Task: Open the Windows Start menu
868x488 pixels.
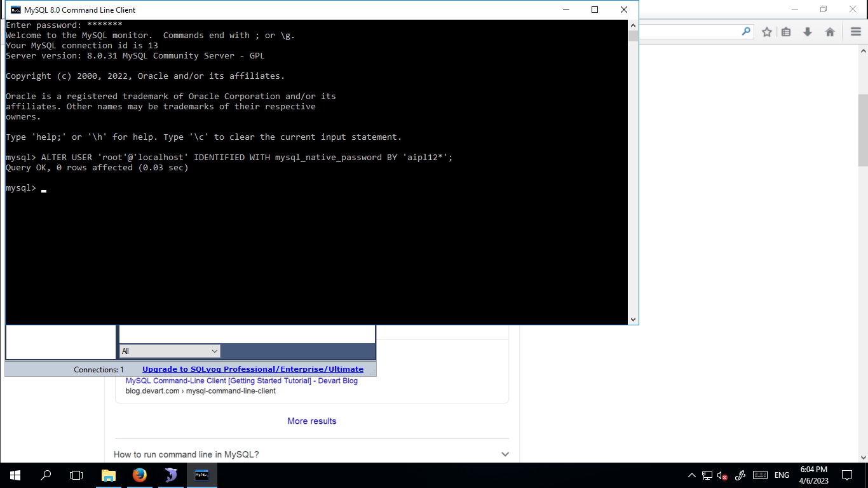Action: [x=15, y=475]
